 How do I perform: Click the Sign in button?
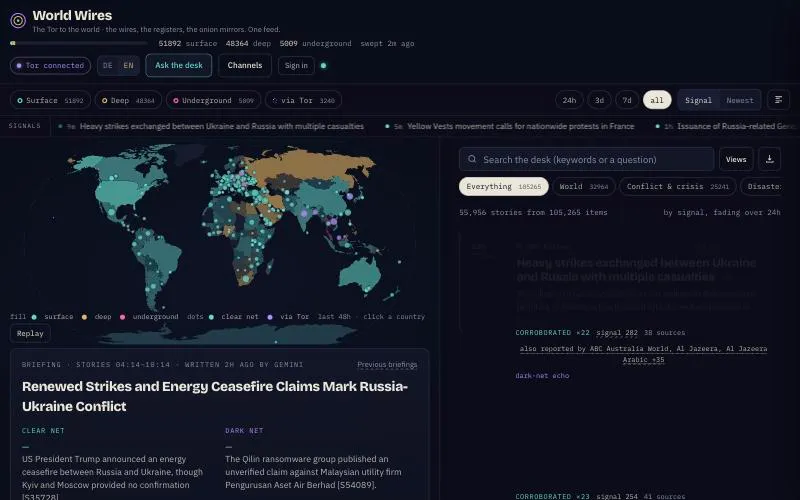pos(296,65)
